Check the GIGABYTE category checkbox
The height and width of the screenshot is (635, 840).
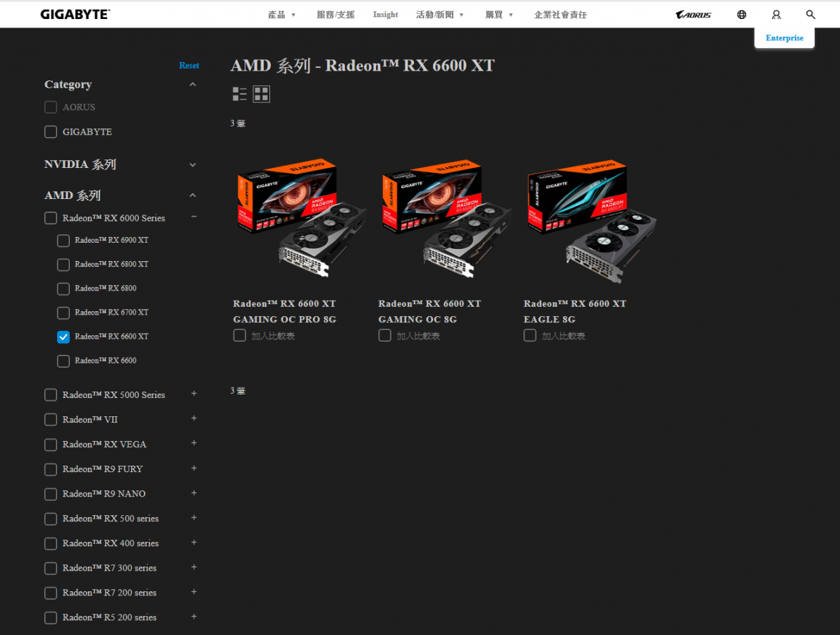51,132
